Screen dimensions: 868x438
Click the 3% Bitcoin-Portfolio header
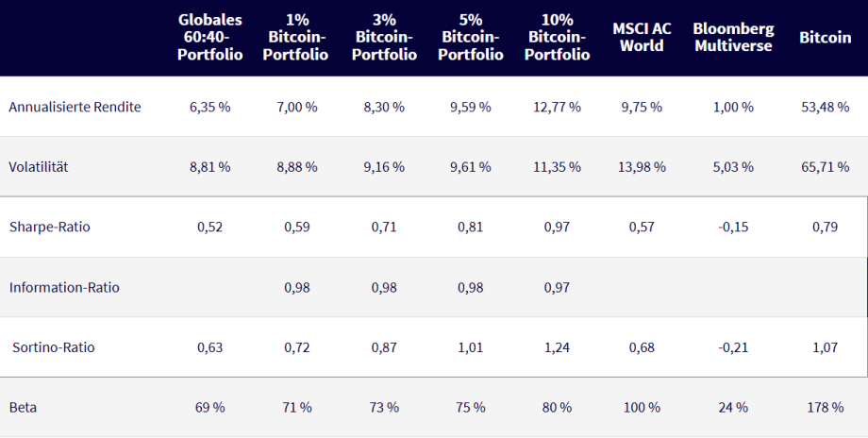tap(383, 38)
